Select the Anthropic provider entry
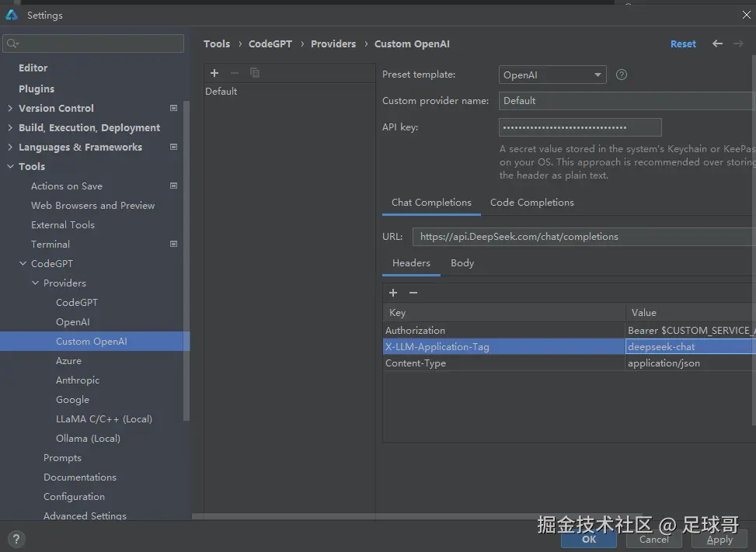756x552 pixels. tap(78, 380)
